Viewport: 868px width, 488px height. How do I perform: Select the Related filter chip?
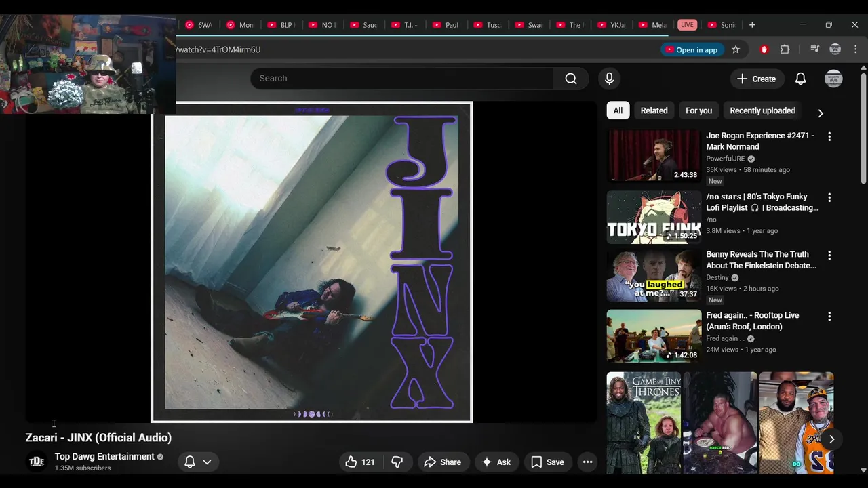point(654,110)
